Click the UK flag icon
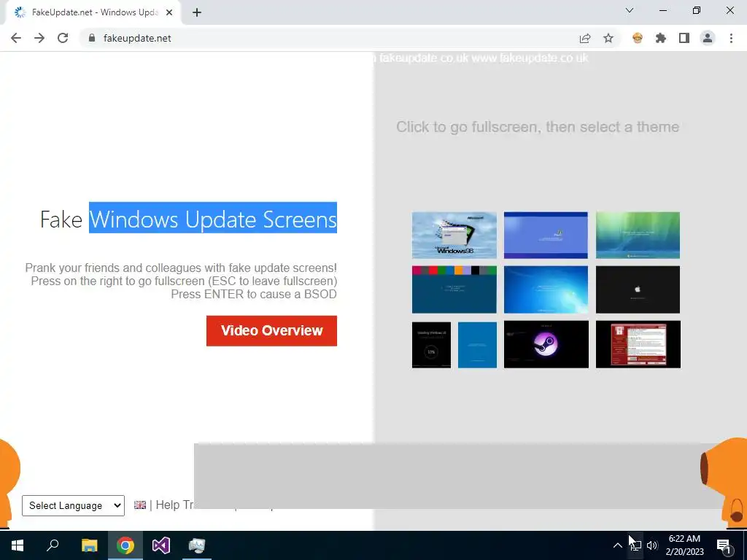This screenshot has width=747, height=560. point(140,505)
